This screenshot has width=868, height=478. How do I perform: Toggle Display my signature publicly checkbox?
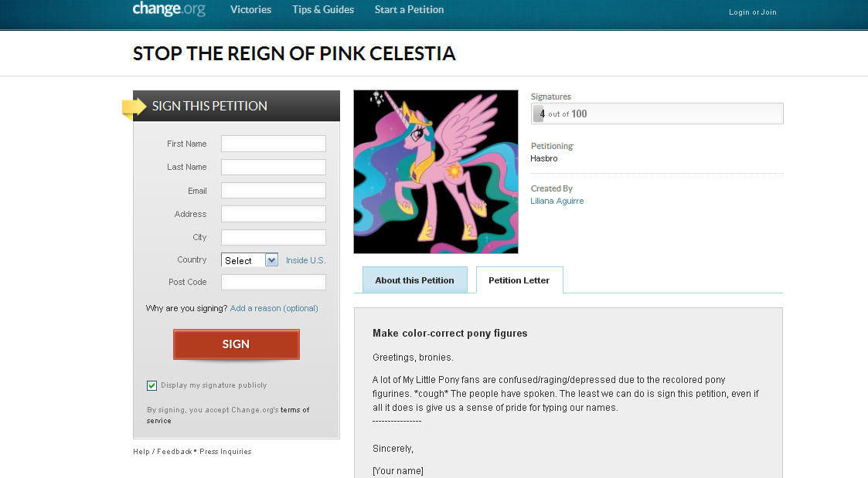pos(151,385)
